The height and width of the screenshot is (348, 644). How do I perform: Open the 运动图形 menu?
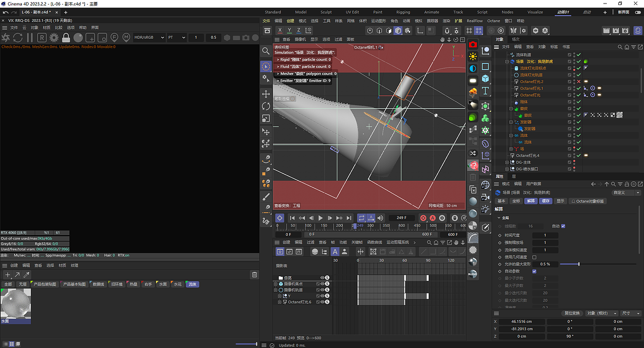pos(378,21)
